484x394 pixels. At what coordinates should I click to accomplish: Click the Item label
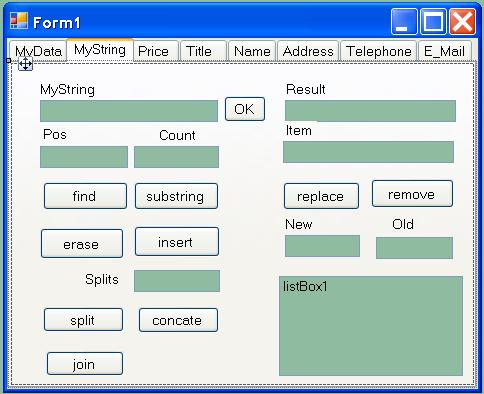coord(299,130)
